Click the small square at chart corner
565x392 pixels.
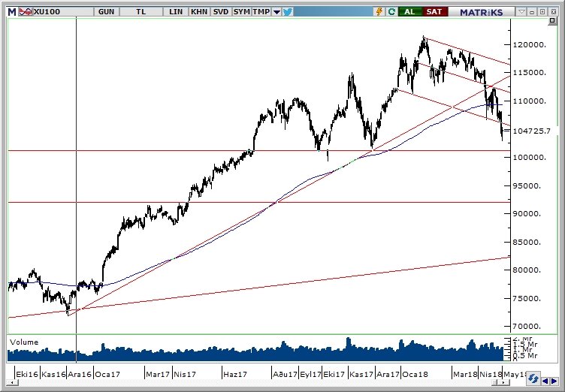[552, 21]
